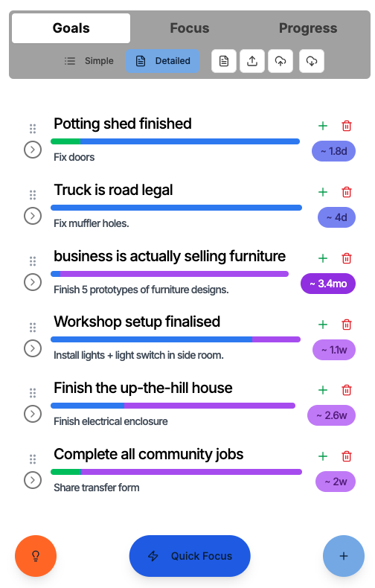375x588 pixels.
Task: Open the Focus tab
Action: 190,28
